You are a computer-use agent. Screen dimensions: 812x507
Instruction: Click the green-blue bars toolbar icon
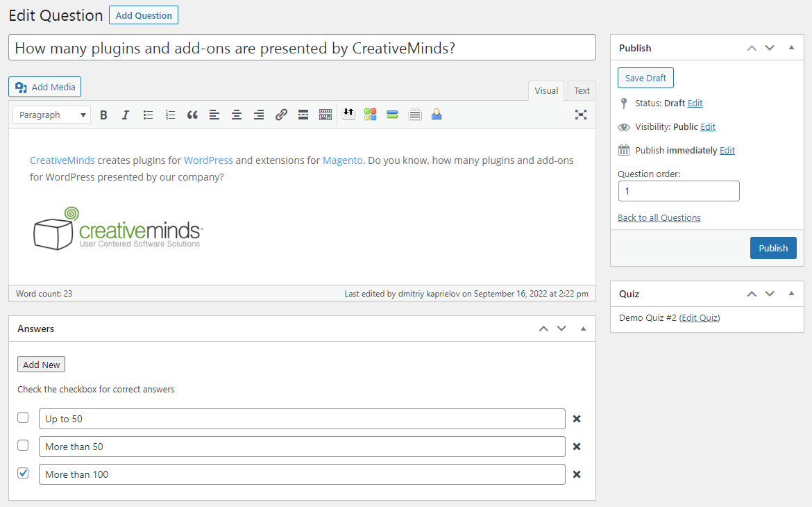coord(393,114)
